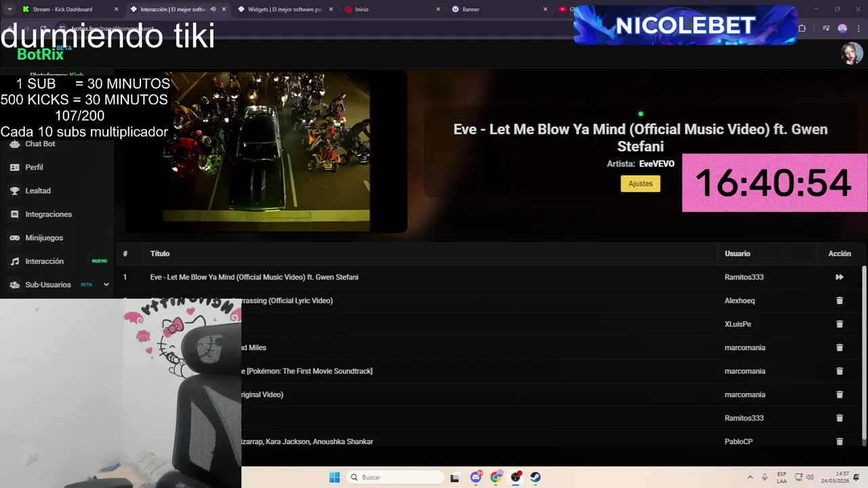This screenshot has width=868, height=488.
Task: Click the Ramitos333 user in row 1
Action: point(744,277)
